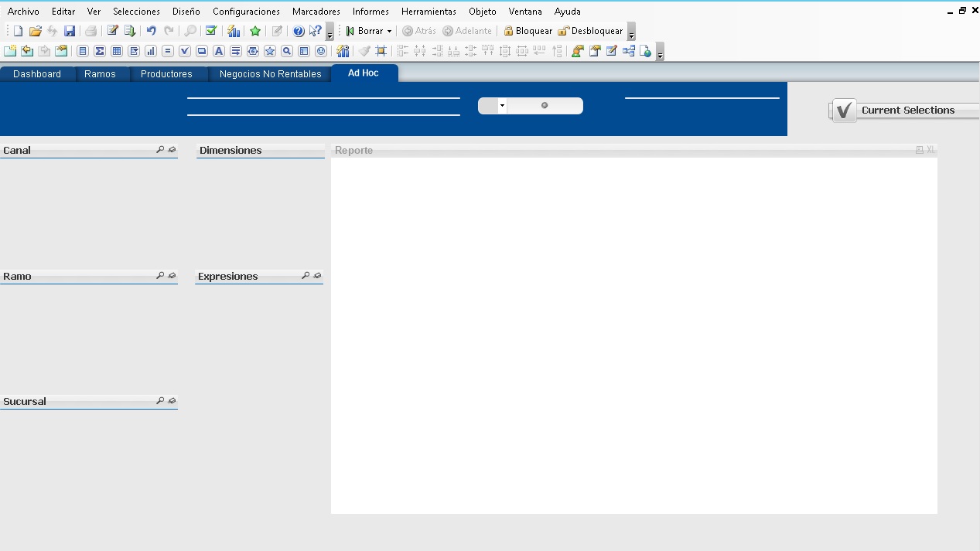Switch to the Dashboard tab
The image size is (980, 551).
pyautogui.click(x=37, y=74)
